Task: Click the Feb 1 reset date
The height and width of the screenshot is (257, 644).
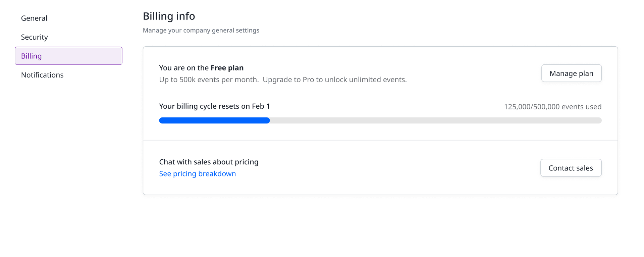Action: (261, 106)
